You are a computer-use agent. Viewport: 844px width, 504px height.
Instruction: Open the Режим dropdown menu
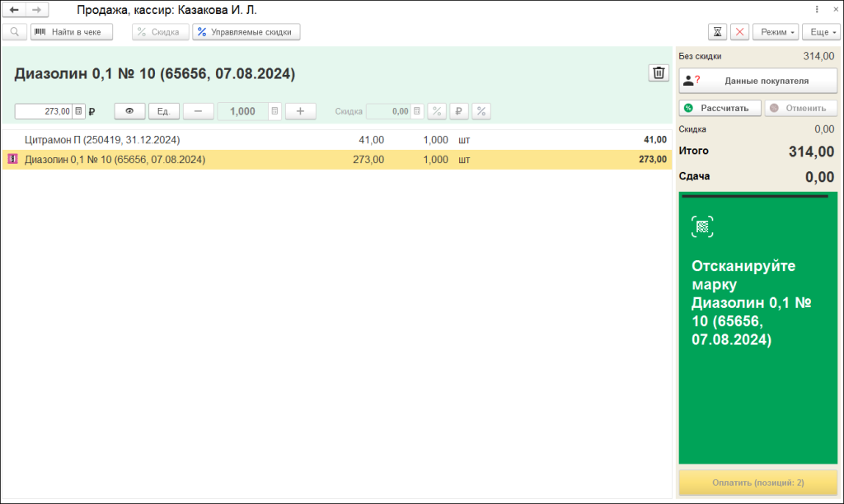tap(776, 31)
